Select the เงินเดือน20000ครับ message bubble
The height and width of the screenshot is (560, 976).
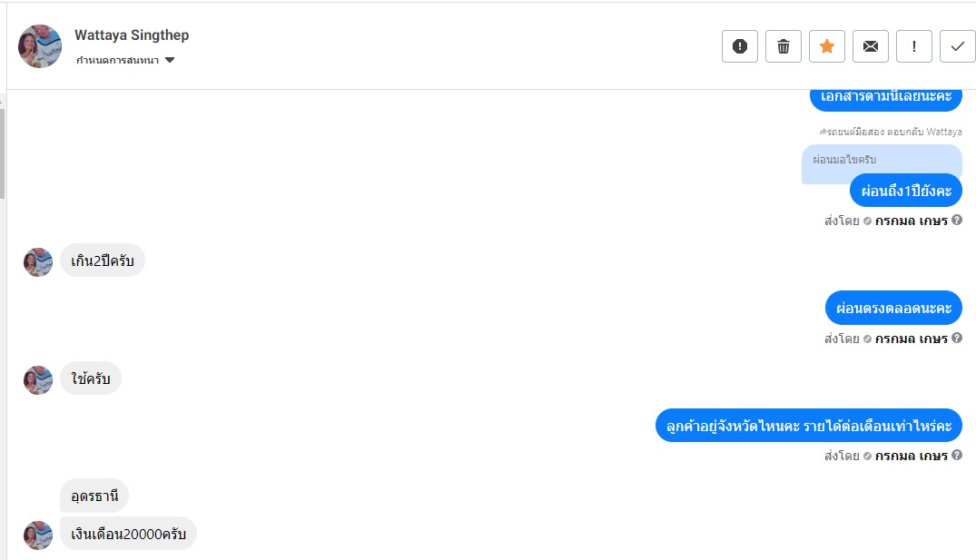click(x=128, y=534)
